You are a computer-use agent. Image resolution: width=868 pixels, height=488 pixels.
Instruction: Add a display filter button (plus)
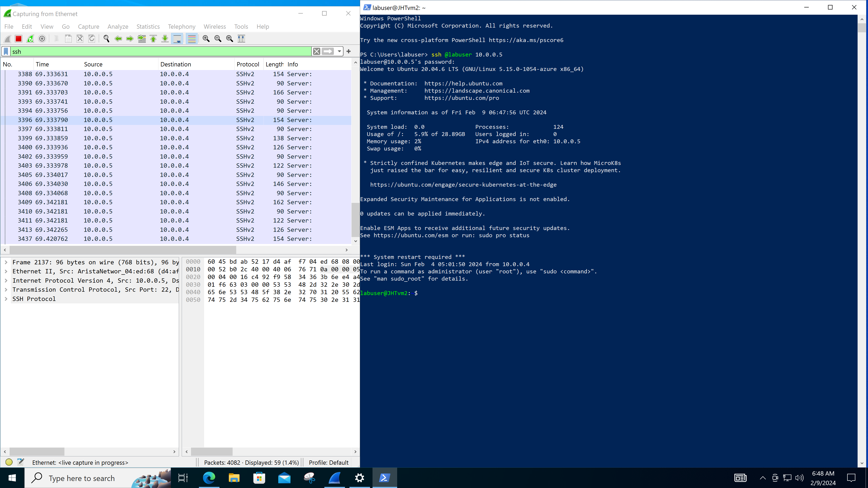(349, 51)
